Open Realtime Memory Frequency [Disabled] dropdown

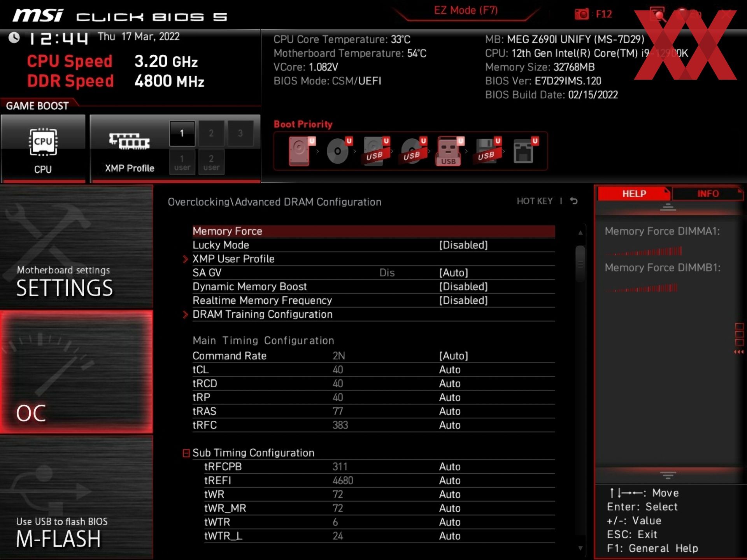[x=463, y=301]
